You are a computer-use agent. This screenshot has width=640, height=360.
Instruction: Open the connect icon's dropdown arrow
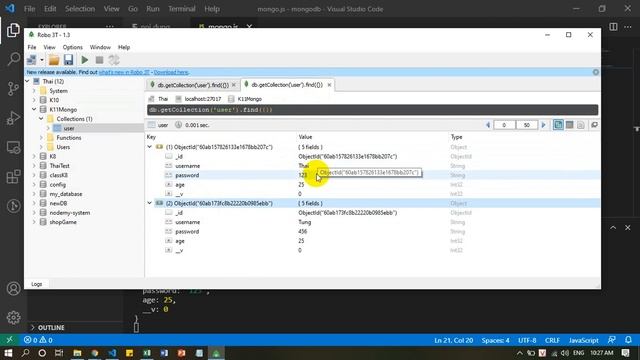coord(42,60)
